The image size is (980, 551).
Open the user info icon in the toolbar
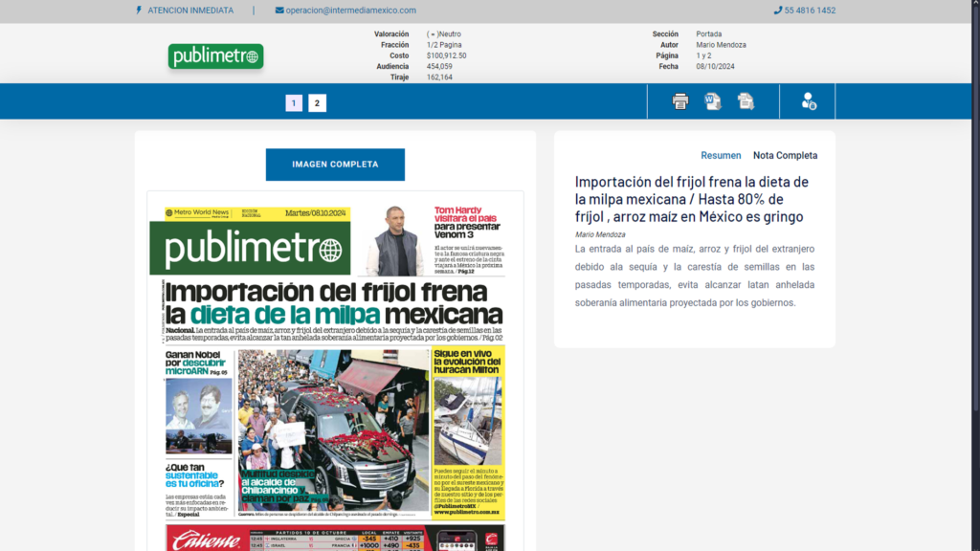(809, 101)
